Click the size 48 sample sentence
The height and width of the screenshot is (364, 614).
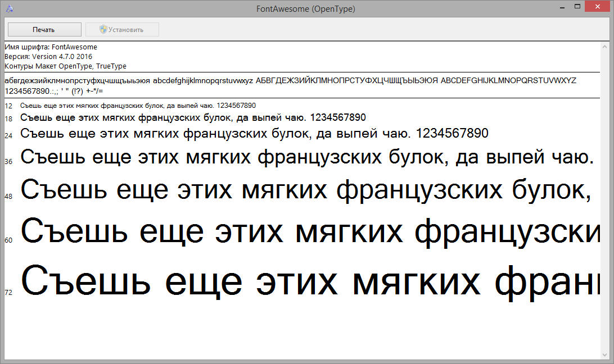[x=306, y=190]
